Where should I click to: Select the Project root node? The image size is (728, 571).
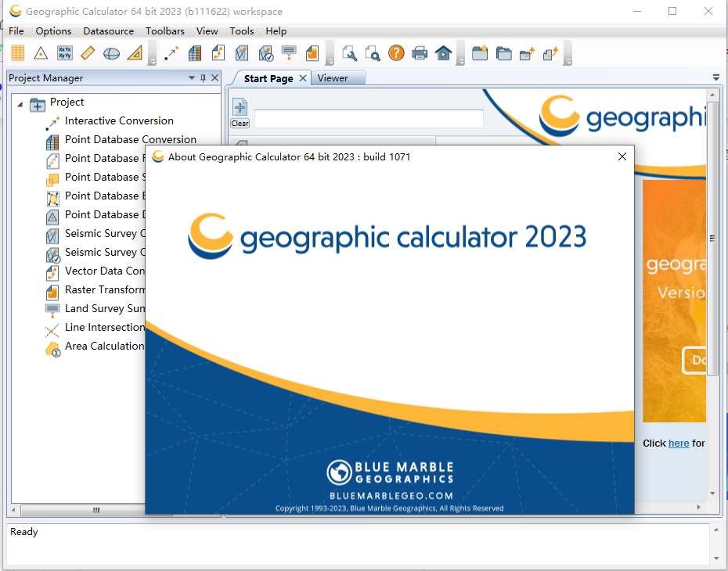pyautogui.click(x=67, y=102)
